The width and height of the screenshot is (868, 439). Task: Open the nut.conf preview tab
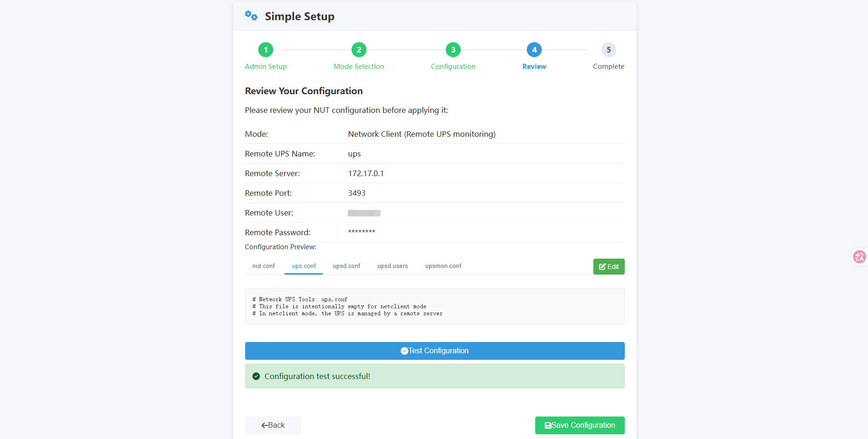tap(263, 266)
